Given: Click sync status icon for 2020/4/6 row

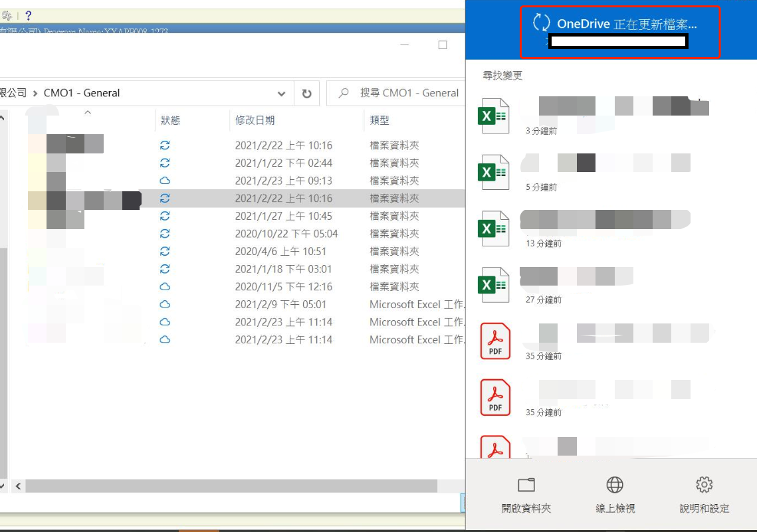Looking at the screenshot, I should point(165,251).
